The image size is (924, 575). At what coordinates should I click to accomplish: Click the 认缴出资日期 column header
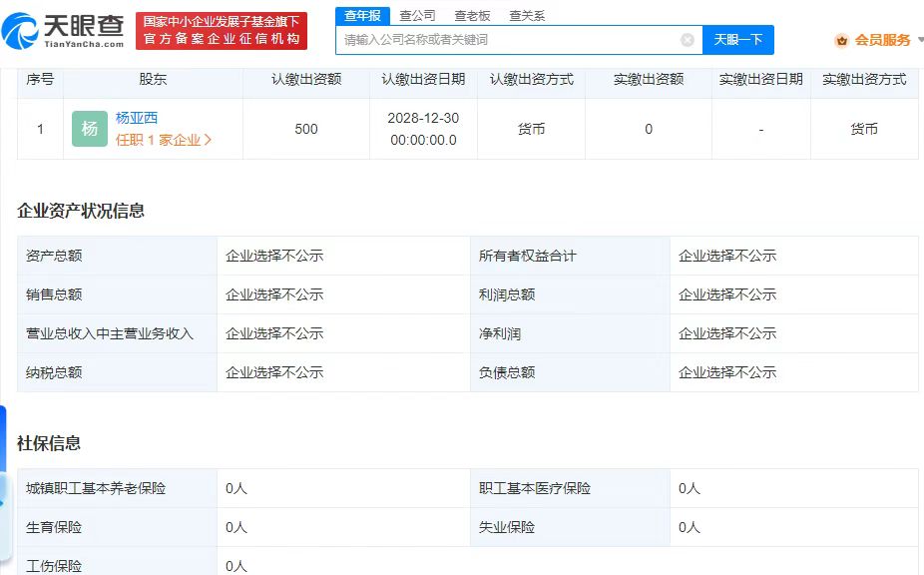(x=423, y=79)
